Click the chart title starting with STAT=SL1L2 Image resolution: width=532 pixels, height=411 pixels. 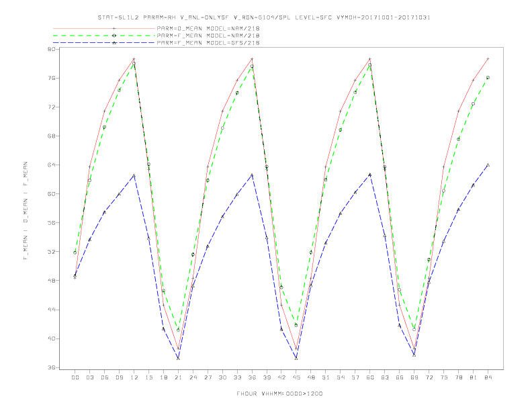[264, 17]
